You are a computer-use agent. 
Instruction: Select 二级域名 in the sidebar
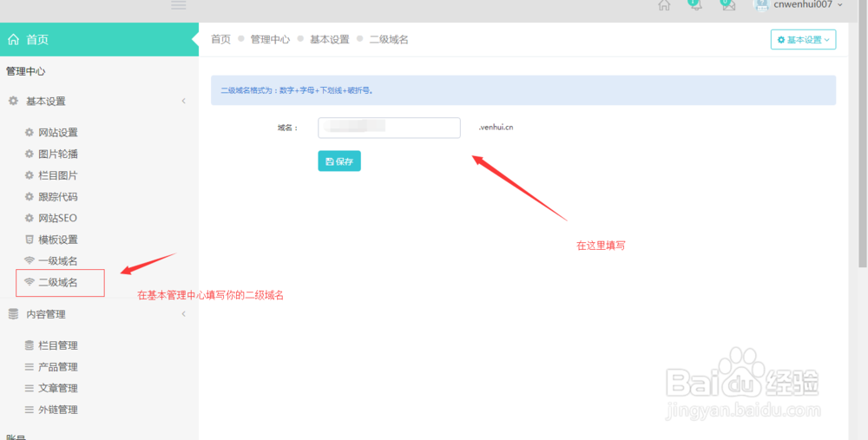point(60,283)
